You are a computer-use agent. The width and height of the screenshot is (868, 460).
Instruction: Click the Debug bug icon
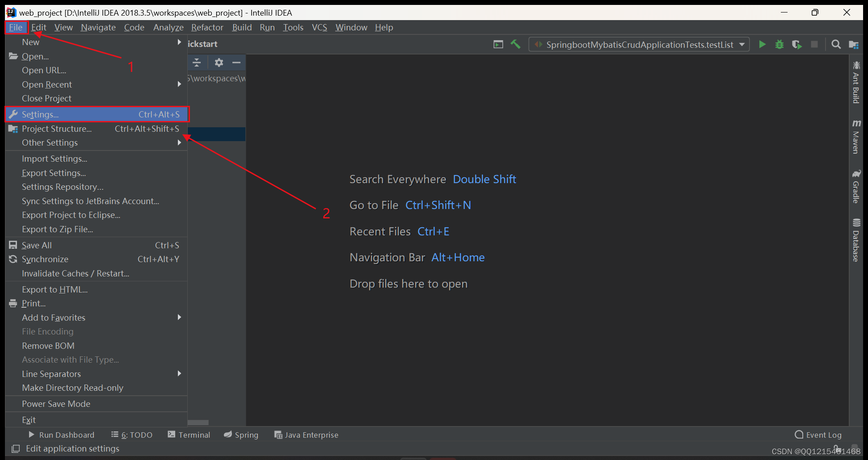[x=780, y=44]
